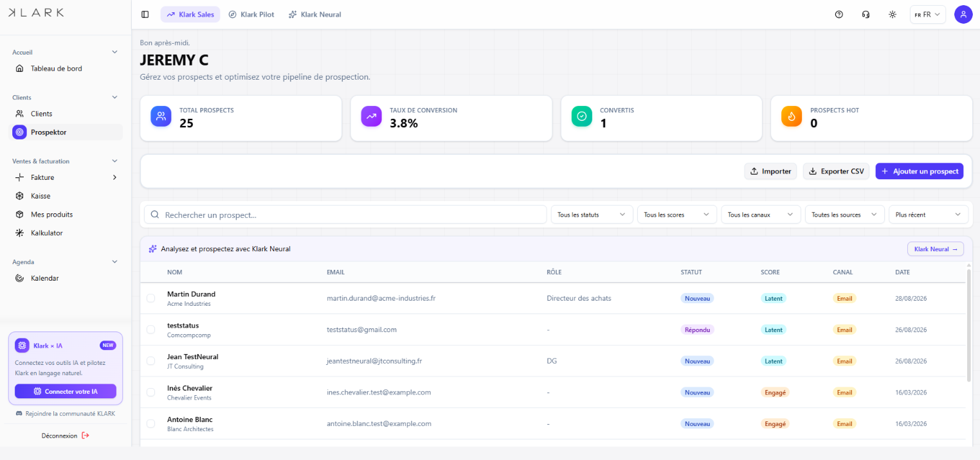Viewport: 980px width, 460px height.
Task: Click the conversion rate trend icon
Action: [x=371, y=116]
